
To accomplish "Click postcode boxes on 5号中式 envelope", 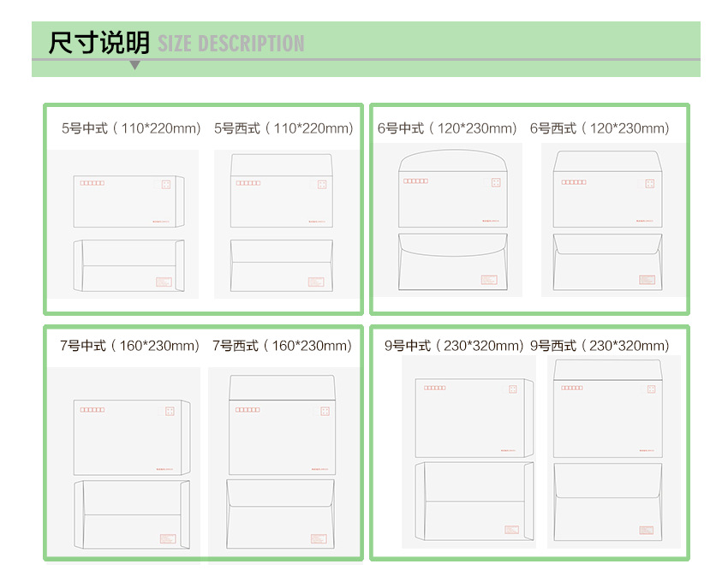I will click(x=92, y=183).
